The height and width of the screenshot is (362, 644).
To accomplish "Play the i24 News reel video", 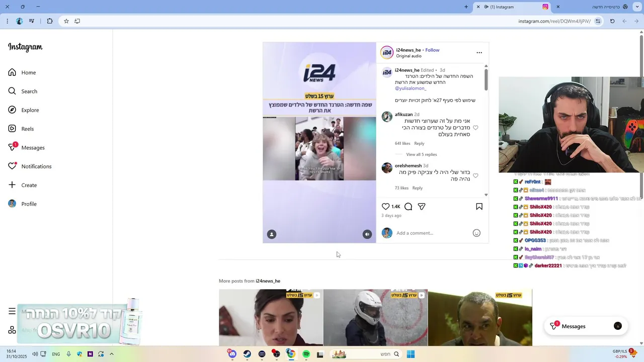I will click(x=319, y=143).
